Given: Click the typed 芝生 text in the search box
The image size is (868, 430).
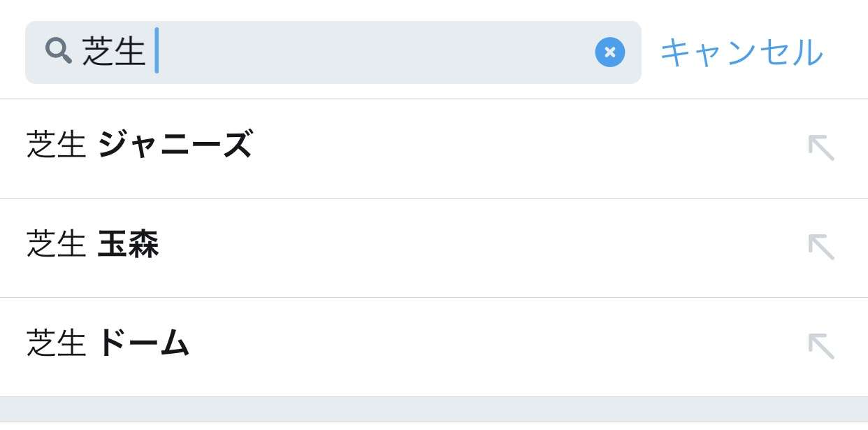Looking at the screenshot, I should coord(114,52).
